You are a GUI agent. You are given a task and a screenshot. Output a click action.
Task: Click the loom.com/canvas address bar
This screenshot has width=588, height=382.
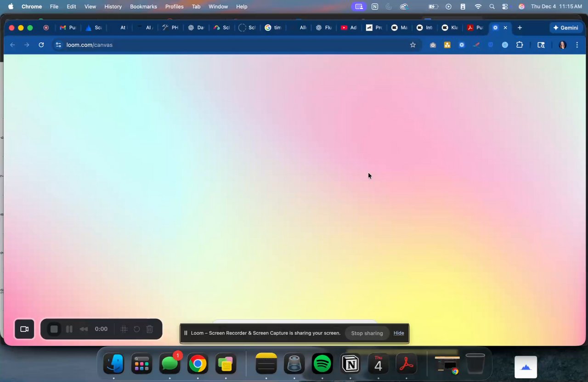click(x=236, y=45)
